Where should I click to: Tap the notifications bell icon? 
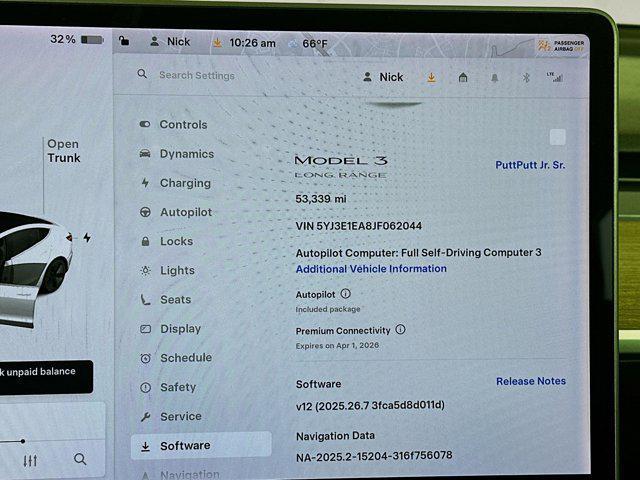click(x=494, y=77)
